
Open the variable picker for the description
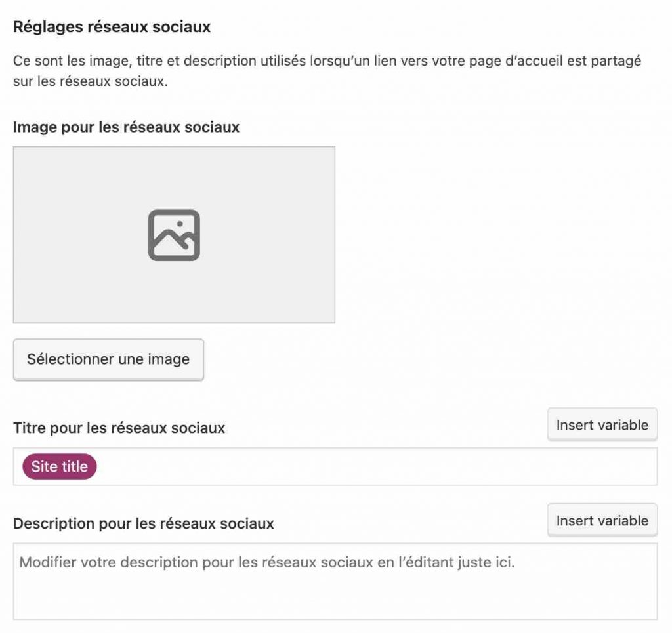click(602, 520)
